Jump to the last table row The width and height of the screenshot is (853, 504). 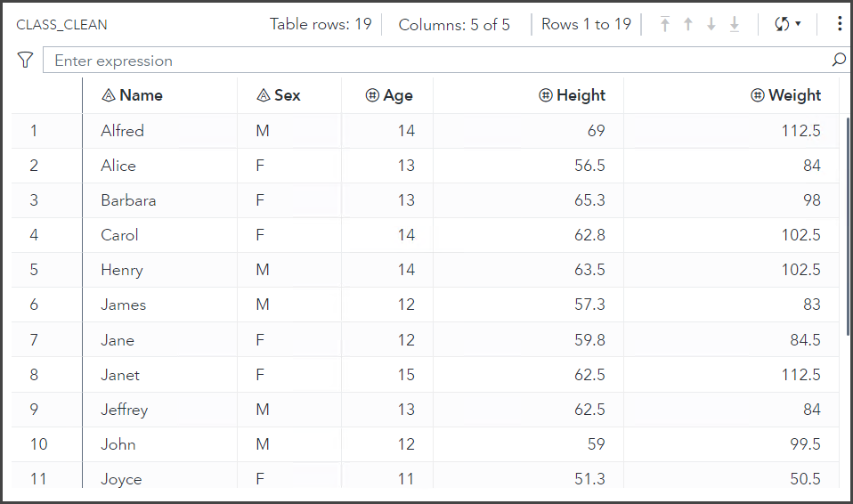pos(735,25)
